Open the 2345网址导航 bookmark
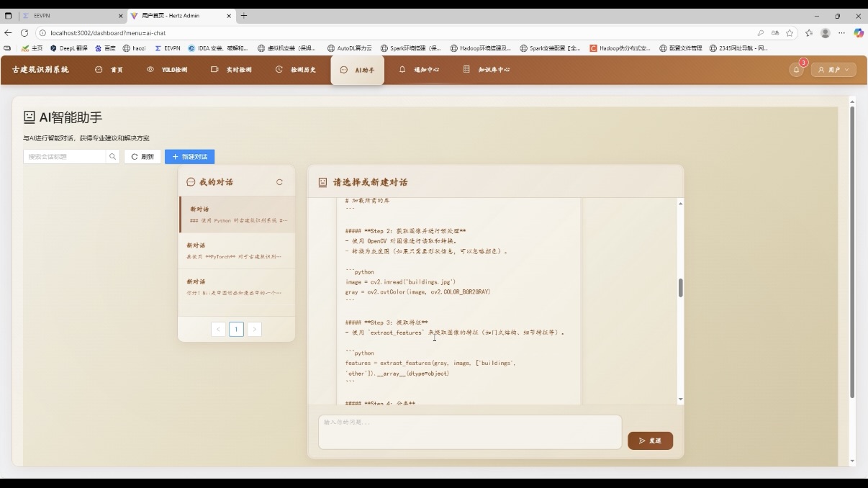The height and width of the screenshot is (488, 868). tap(738, 48)
